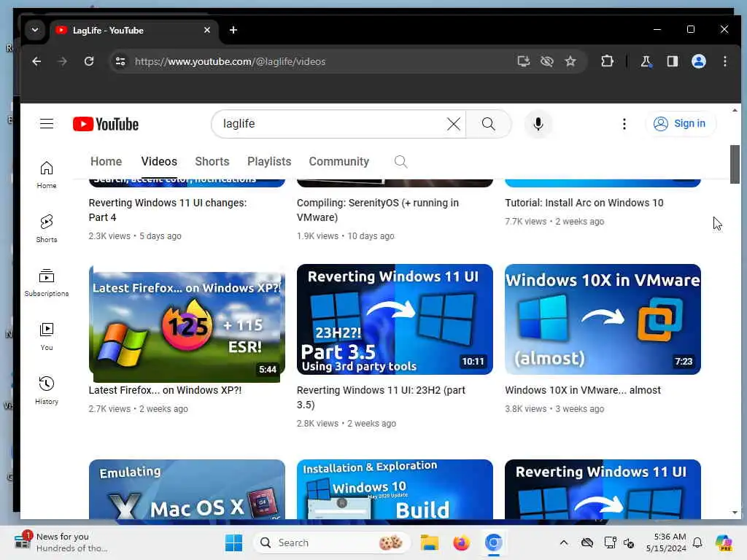Open Subscriptions in the sidebar
Screen dimensions: 747x560
pos(46,283)
